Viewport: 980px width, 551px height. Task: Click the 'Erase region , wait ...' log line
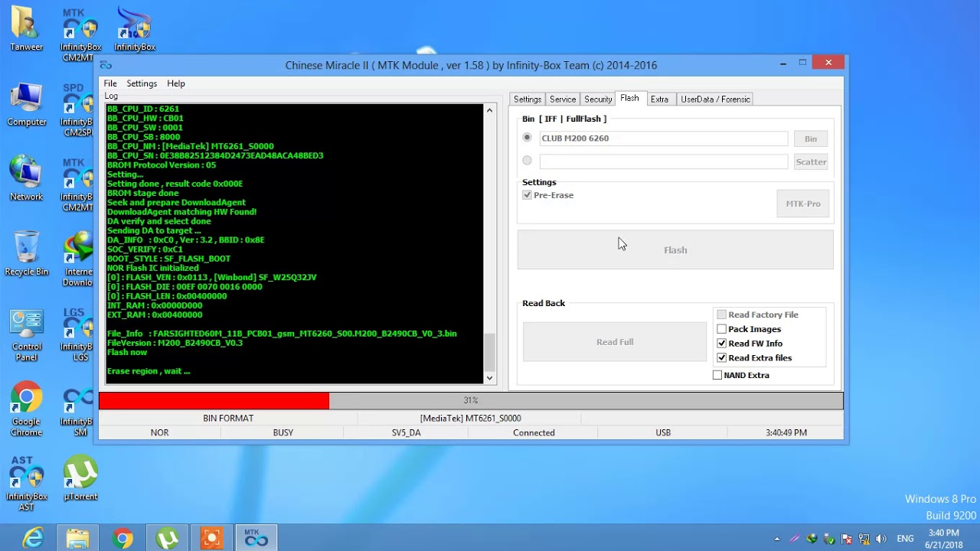(149, 371)
